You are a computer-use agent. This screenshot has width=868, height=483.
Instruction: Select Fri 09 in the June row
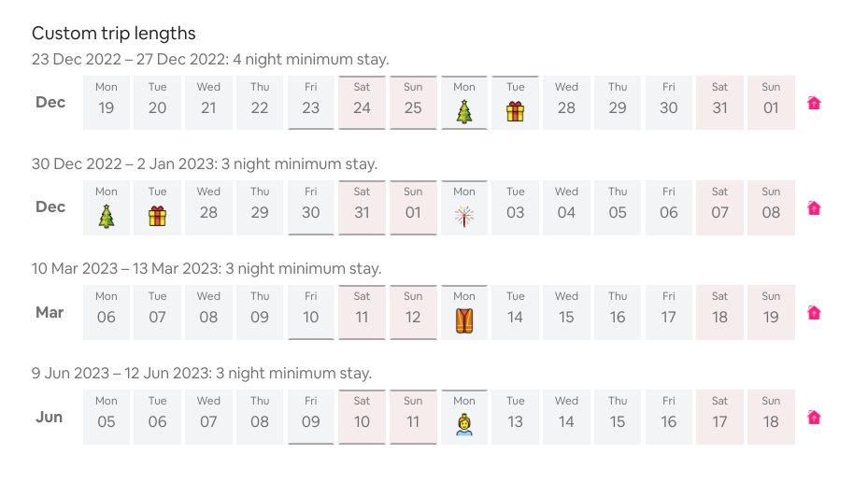310,417
